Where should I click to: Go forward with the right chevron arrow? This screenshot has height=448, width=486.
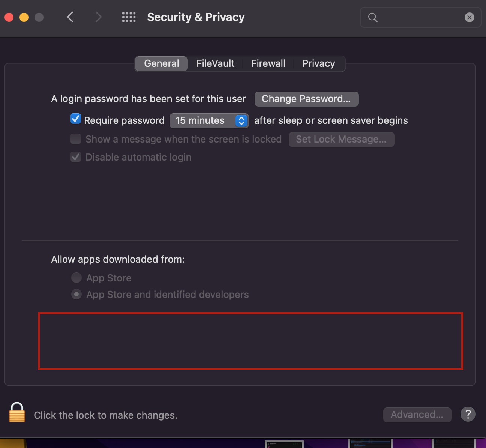tap(98, 17)
